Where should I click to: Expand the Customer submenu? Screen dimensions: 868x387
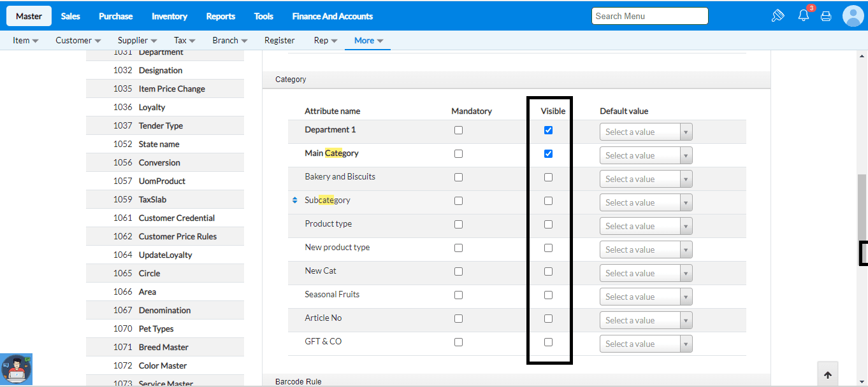(x=78, y=40)
